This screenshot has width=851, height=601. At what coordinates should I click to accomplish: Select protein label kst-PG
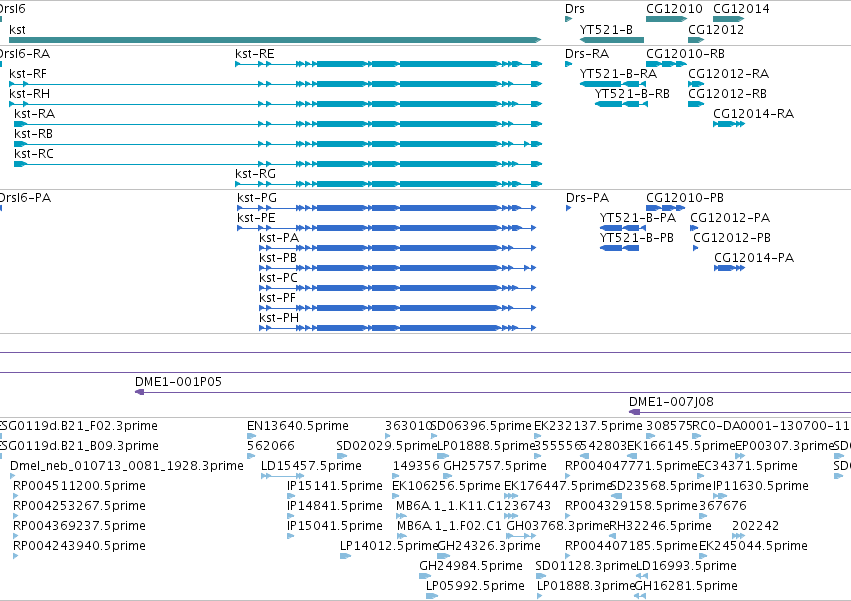pyautogui.click(x=257, y=198)
